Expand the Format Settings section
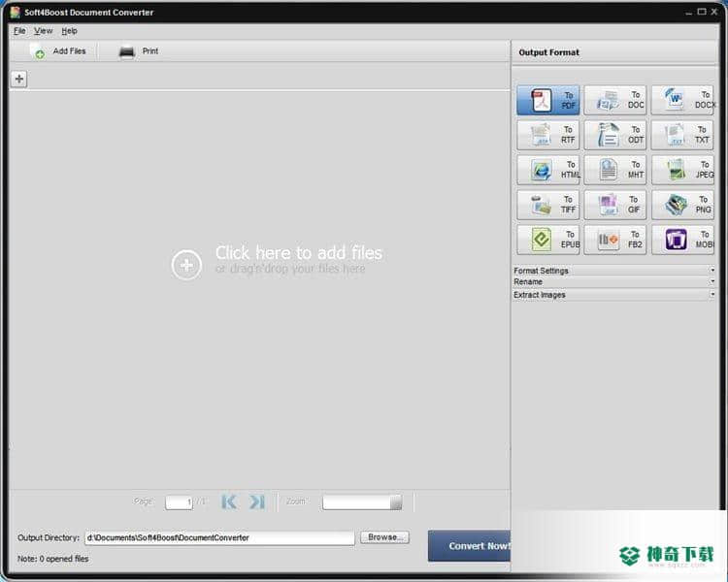Screen dimensions: 728x582 click(613, 270)
